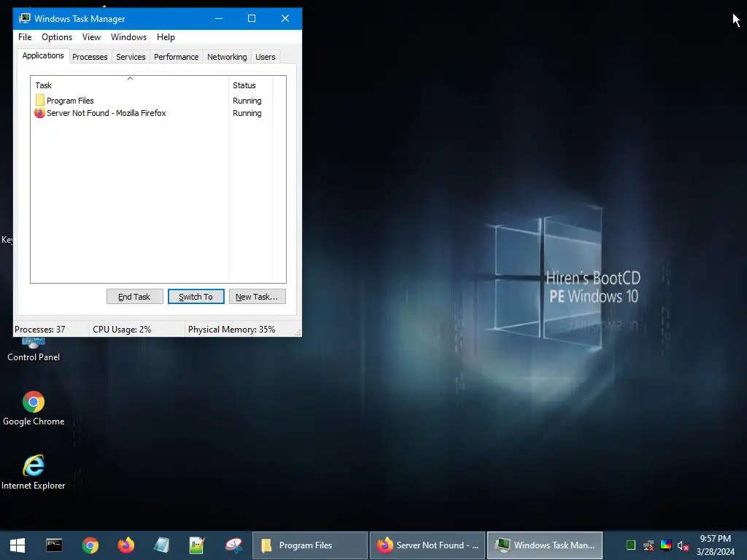747x560 pixels.
Task: Open the File menu
Action: [25, 37]
